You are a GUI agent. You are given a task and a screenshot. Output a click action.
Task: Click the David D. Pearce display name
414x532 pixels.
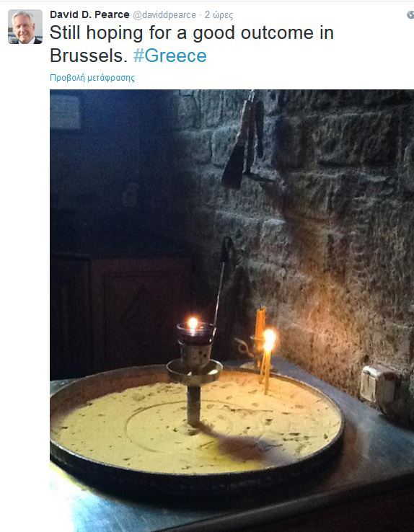tap(89, 14)
